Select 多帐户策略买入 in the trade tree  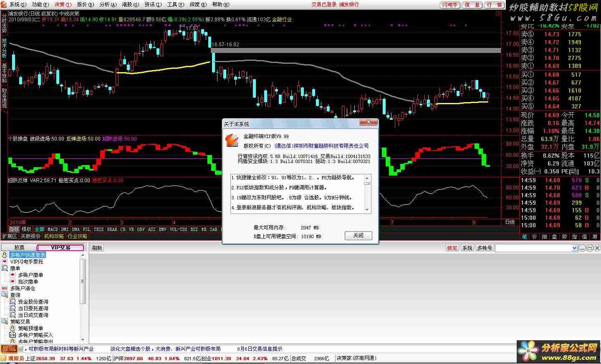(35, 335)
